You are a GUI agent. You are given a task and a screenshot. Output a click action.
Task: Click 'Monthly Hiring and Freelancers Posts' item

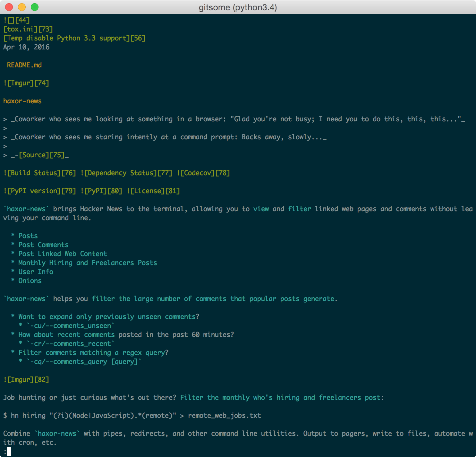(x=88, y=263)
